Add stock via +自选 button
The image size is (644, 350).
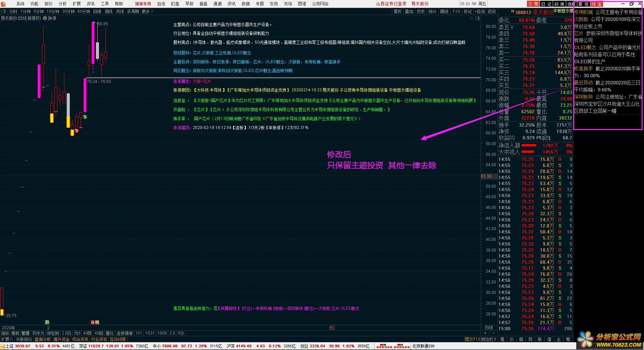pyautogui.click(x=480, y=11)
